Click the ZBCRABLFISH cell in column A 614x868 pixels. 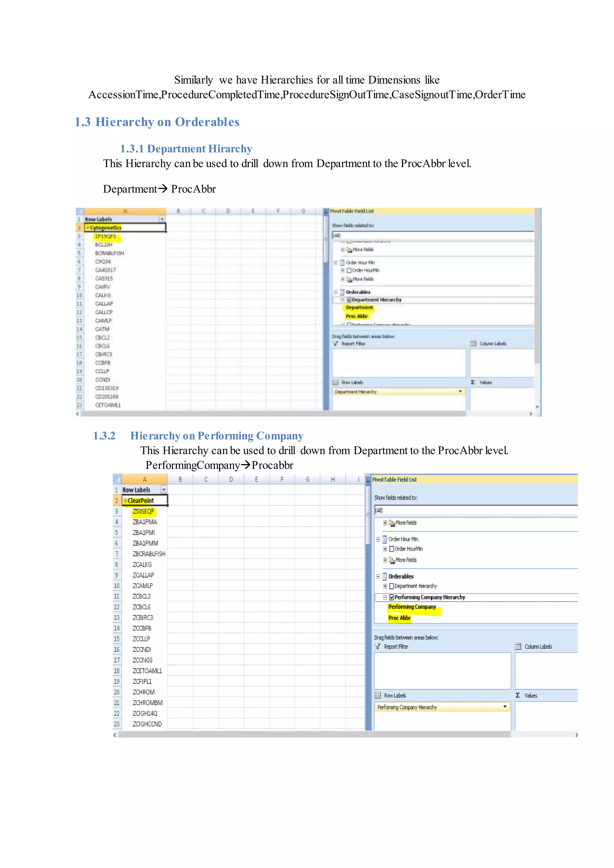click(x=149, y=554)
